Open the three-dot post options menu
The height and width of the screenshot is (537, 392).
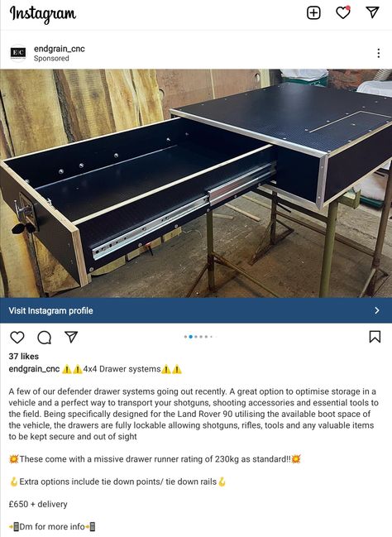(378, 53)
